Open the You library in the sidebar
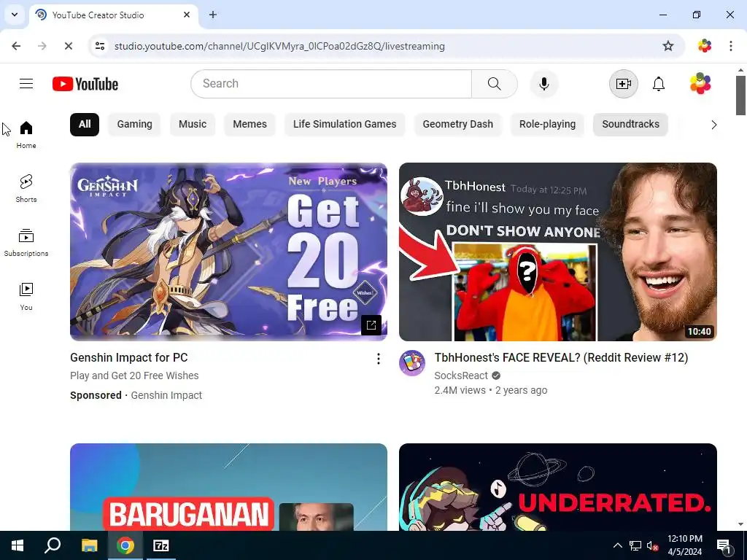Viewport: 747px width, 560px height. [26, 297]
